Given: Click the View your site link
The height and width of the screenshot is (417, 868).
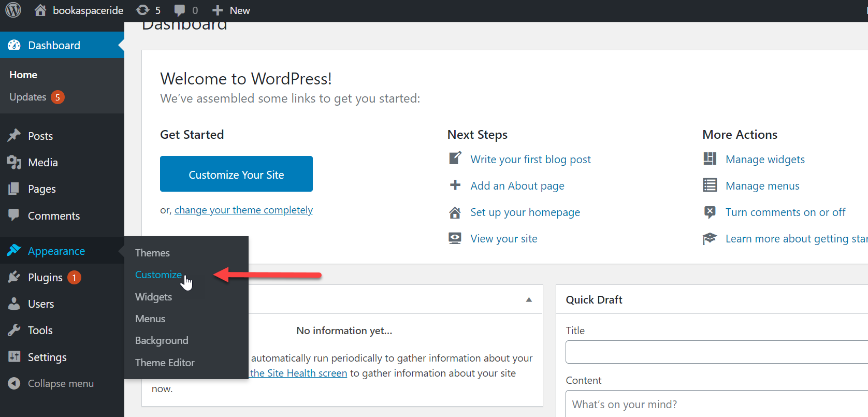Looking at the screenshot, I should [504, 239].
